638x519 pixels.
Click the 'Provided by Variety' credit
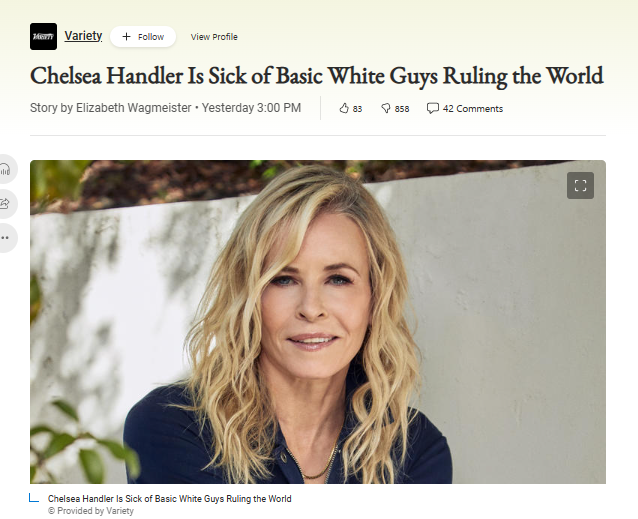click(91, 511)
